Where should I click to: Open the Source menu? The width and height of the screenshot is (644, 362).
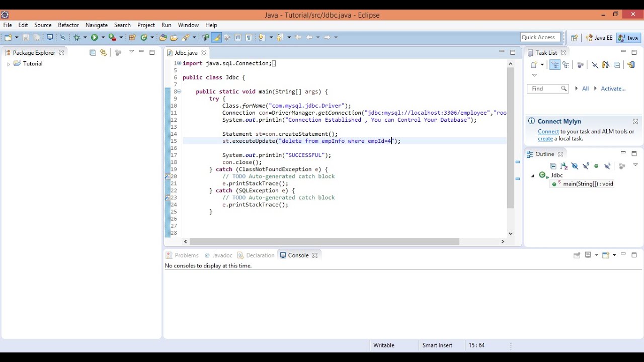click(x=43, y=25)
